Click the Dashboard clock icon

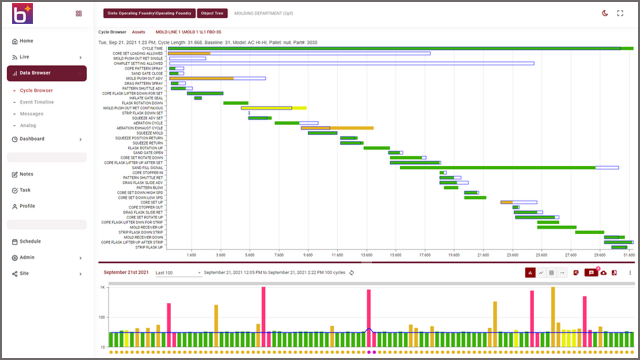[15, 139]
